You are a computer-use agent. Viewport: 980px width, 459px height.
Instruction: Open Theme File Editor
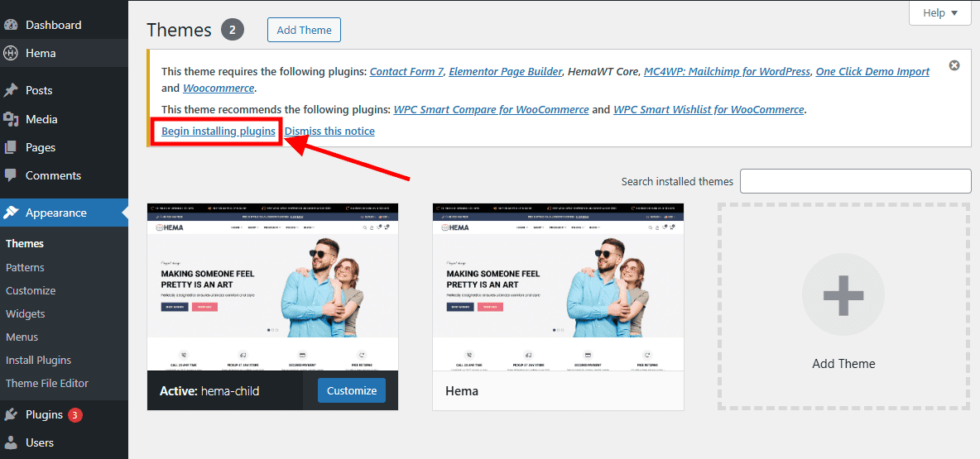(47, 383)
